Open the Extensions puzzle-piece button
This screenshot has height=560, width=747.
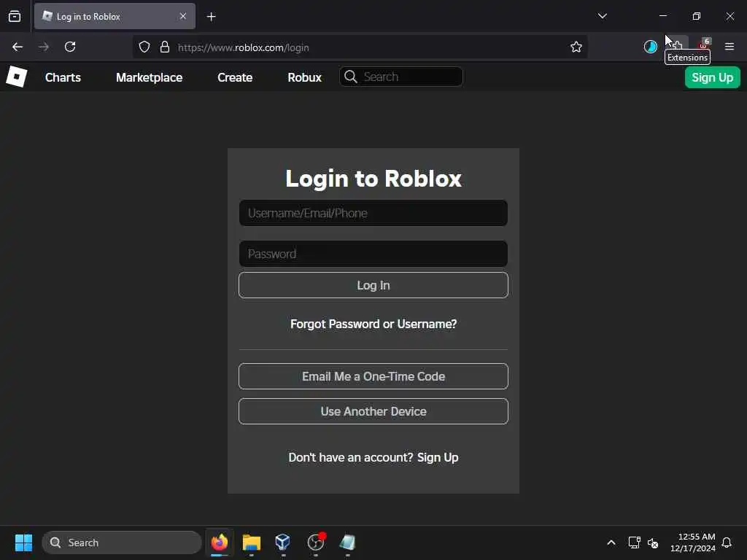[678, 45]
